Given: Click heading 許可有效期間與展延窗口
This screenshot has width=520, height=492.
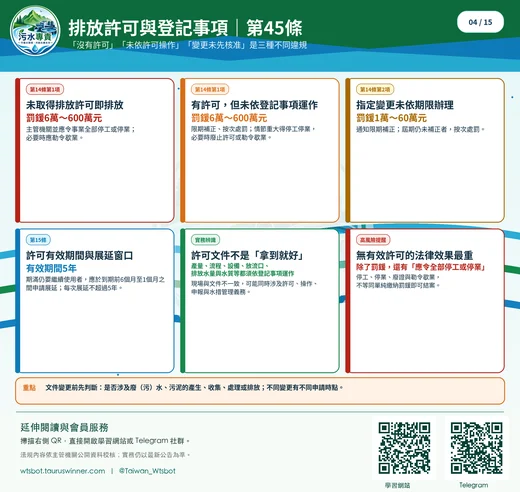Looking at the screenshot, I should 80,255.
